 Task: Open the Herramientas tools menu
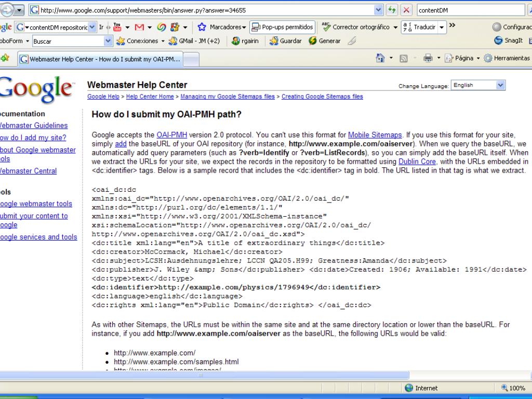click(507, 58)
